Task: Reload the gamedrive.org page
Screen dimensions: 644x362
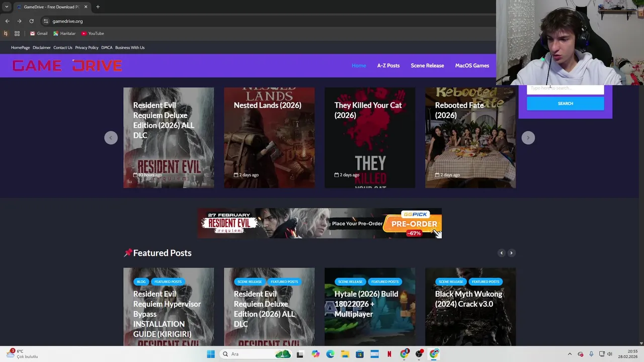Action: 31,21
